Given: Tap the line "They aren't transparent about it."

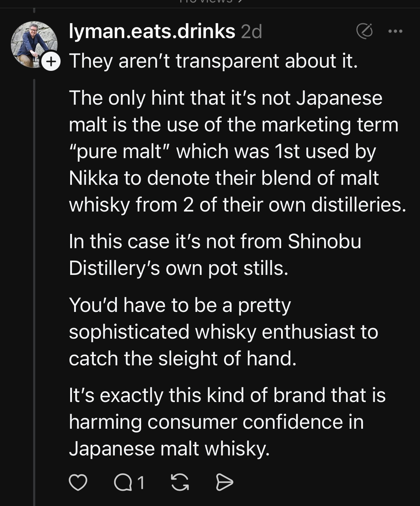Looking at the screenshot, I should pyautogui.click(x=213, y=61).
